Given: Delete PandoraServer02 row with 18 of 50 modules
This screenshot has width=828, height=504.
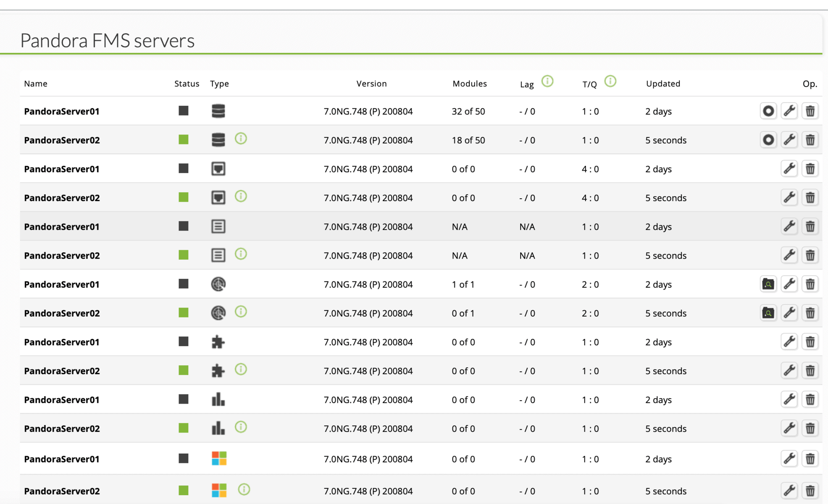Looking at the screenshot, I should [810, 140].
